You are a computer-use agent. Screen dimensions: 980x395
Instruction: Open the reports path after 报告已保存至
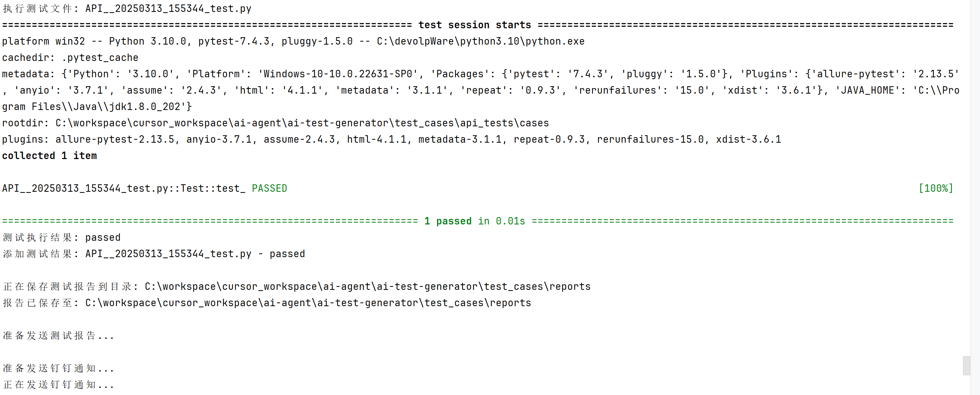pos(308,302)
